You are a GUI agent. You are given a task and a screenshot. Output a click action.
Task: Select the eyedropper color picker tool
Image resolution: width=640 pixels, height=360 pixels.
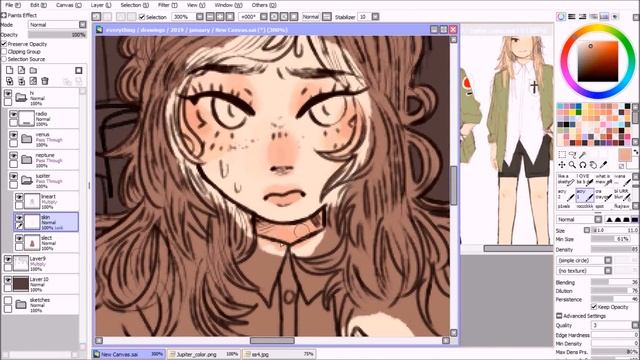(604, 165)
